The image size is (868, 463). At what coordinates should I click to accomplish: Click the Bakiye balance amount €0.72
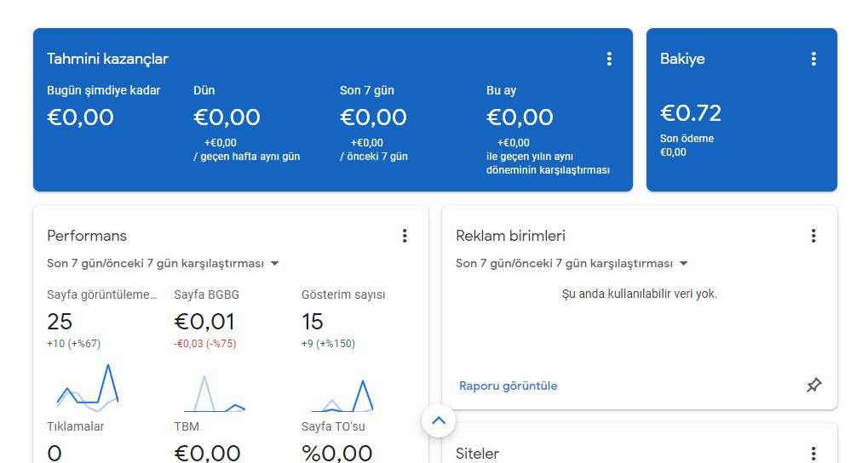point(690,113)
